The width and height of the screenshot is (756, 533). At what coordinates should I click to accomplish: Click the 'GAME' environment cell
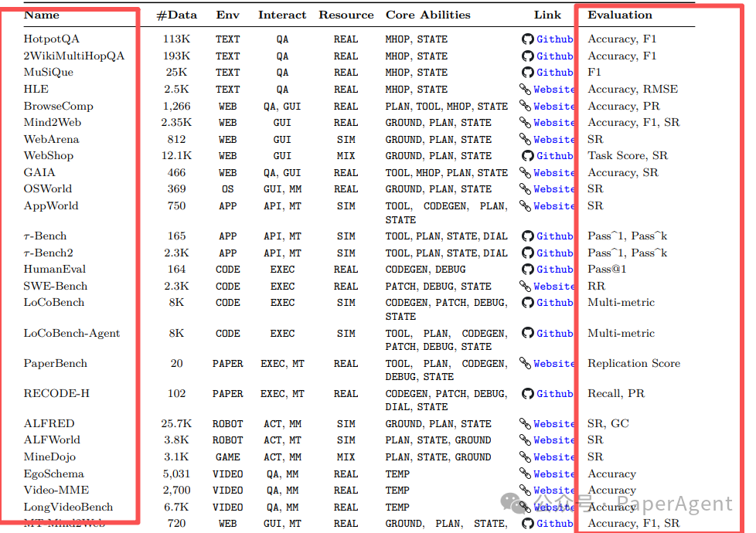pyautogui.click(x=227, y=457)
